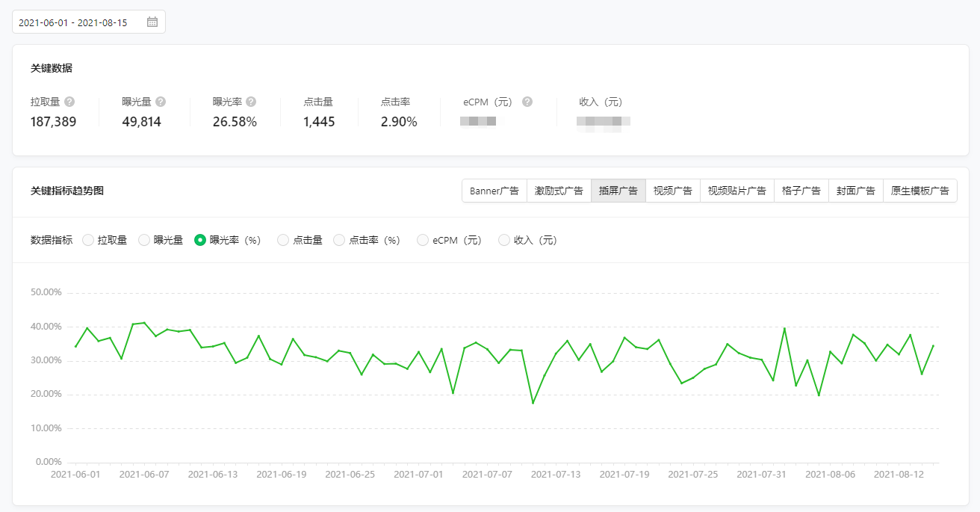Select the 曝光率（%） radio button

200,240
